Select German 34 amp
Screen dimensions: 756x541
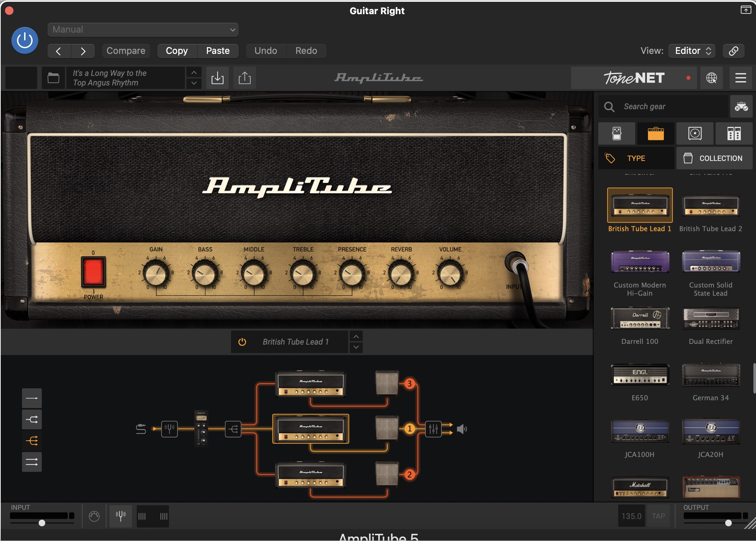point(711,375)
